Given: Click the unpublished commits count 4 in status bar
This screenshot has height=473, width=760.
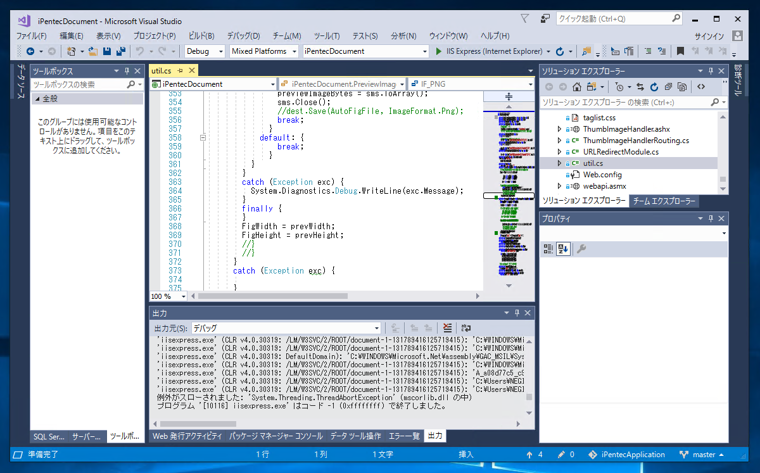Looking at the screenshot, I should pyautogui.click(x=535, y=455).
